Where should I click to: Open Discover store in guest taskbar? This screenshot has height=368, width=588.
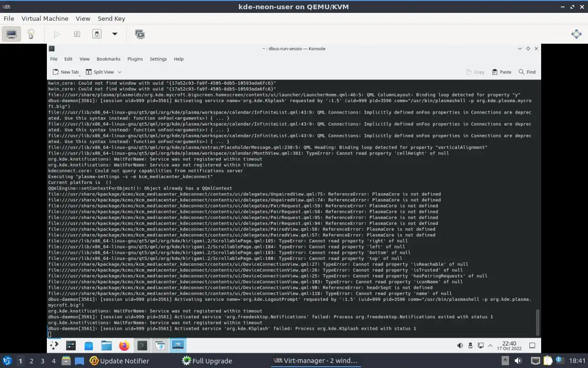pos(89,345)
